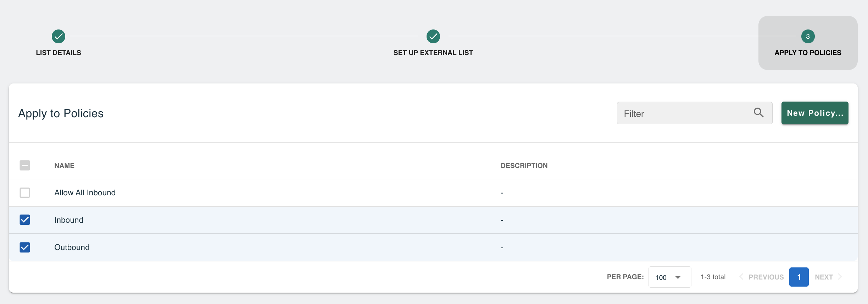
Task: Click the List Details step checkmark icon
Action: (59, 36)
